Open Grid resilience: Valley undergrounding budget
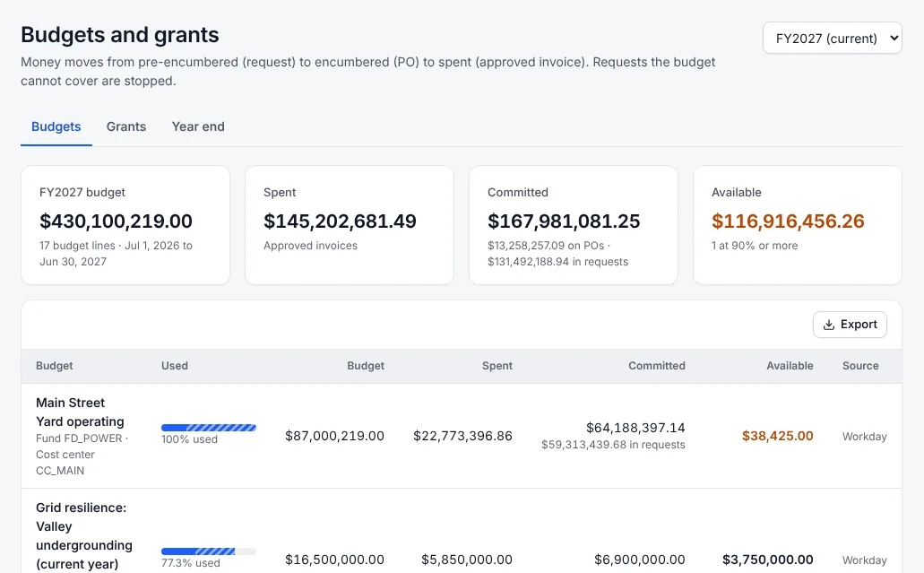 coord(84,536)
